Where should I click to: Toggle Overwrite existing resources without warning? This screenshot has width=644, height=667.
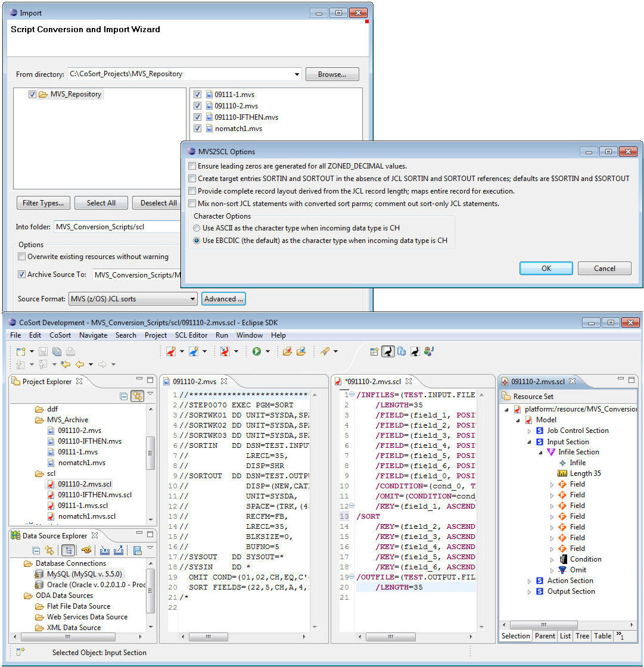(21, 257)
